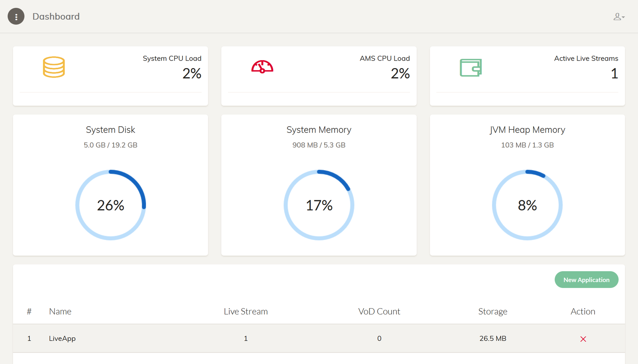This screenshot has height=364, width=638.
Task: Click the green wallet icon
Action: tap(471, 67)
